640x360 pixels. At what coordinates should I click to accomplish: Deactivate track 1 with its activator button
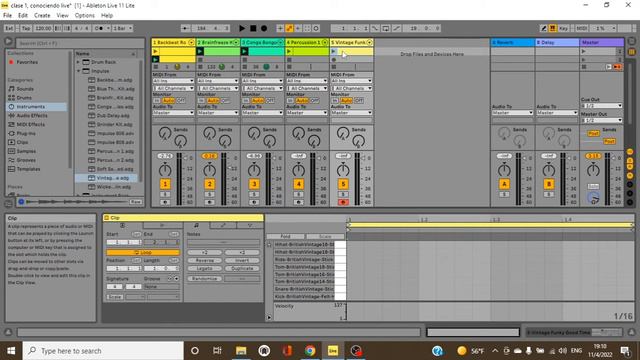[x=165, y=184]
